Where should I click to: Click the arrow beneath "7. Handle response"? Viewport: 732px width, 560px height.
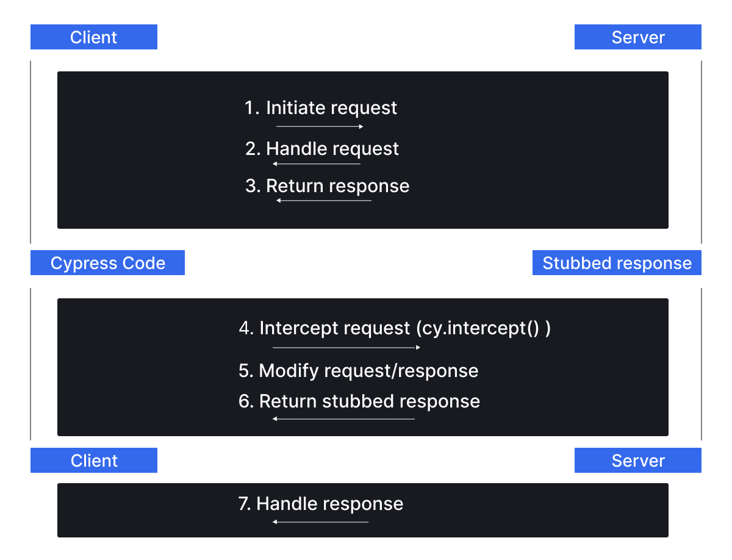[x=320, y=522]
